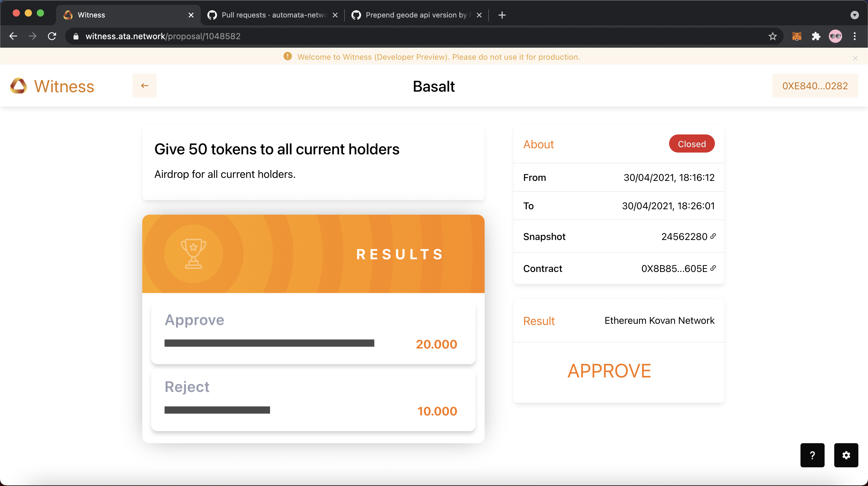Bookmark this page with the star
This screenshot has height=486, width=868.
pos(773,36)
